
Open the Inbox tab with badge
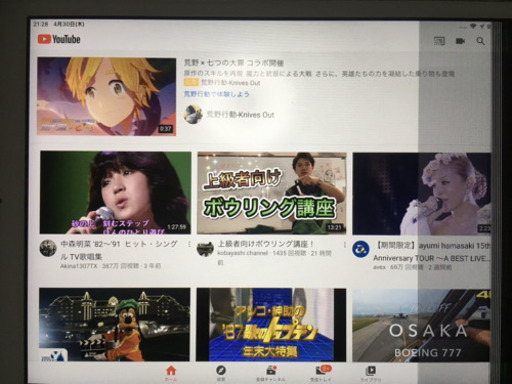coord(321,373)
